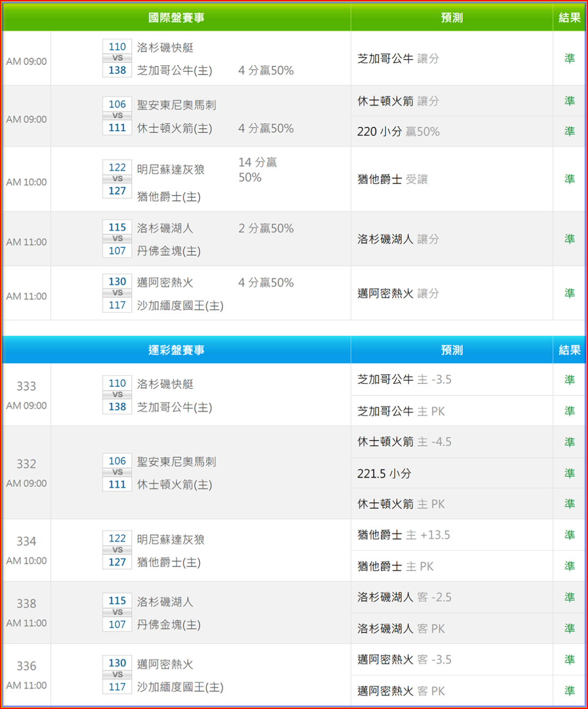This screenshot has height=709, width=588.
Task: Click 邁阿密熱火 team name in 運彩盤賽事
Action: [x=165, y=664]
